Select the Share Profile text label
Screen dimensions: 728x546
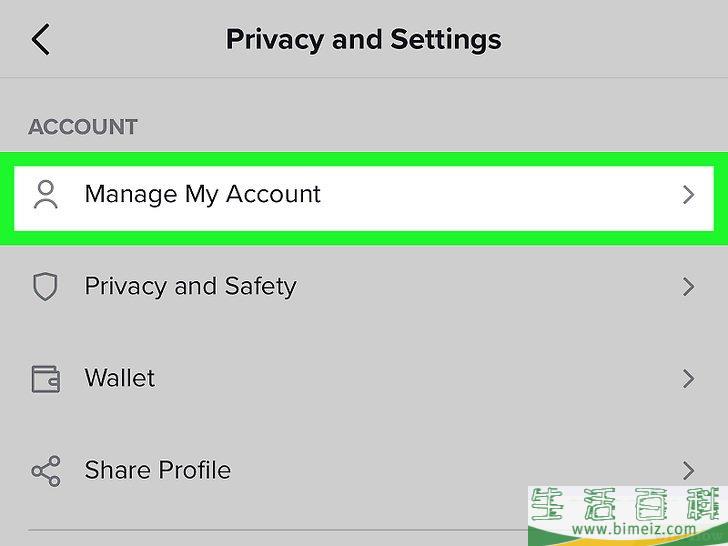point(157,470)
